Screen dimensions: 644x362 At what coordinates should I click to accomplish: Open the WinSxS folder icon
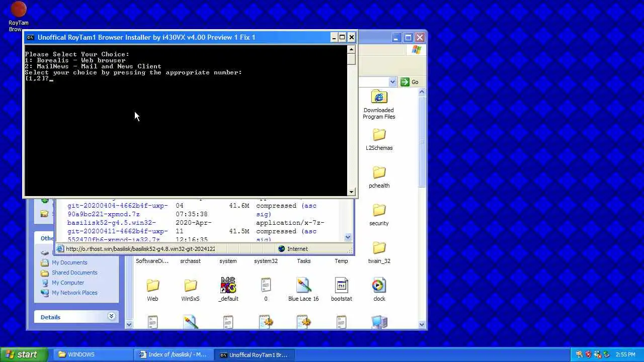click(x=190, y=286)
